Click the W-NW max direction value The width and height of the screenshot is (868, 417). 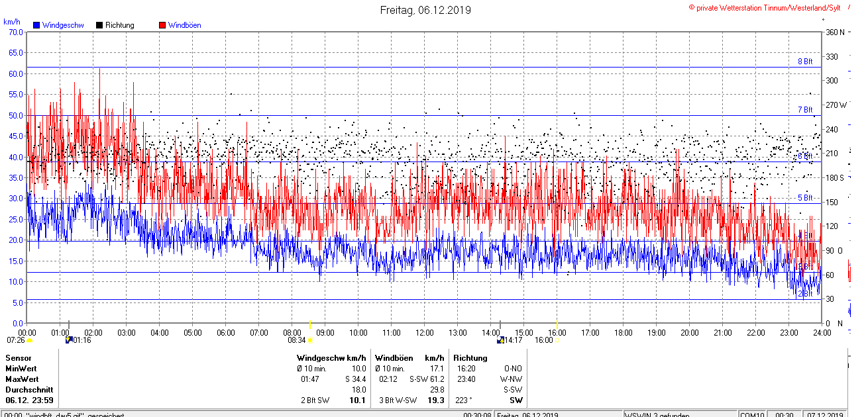pyautogui.click(x=512, y=379)
